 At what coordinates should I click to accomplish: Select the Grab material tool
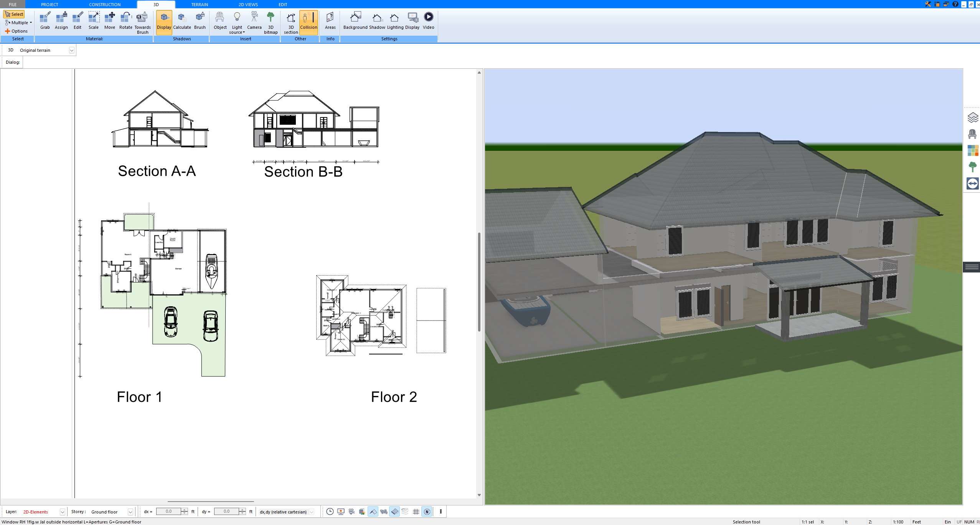45,21
